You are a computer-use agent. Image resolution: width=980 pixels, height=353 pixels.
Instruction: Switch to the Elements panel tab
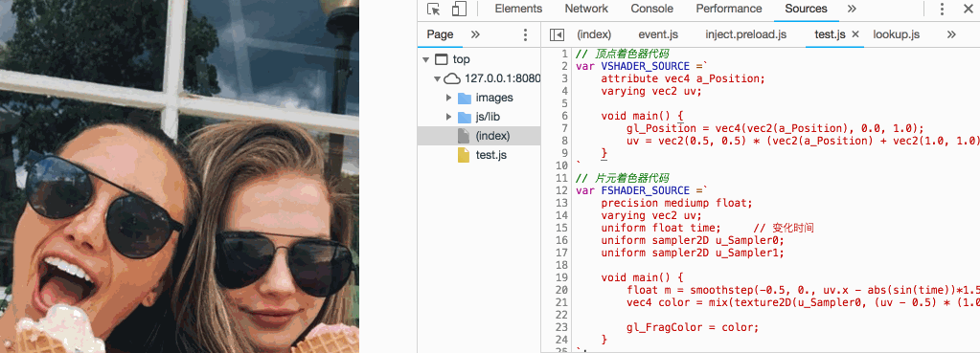tap(518, 9)
